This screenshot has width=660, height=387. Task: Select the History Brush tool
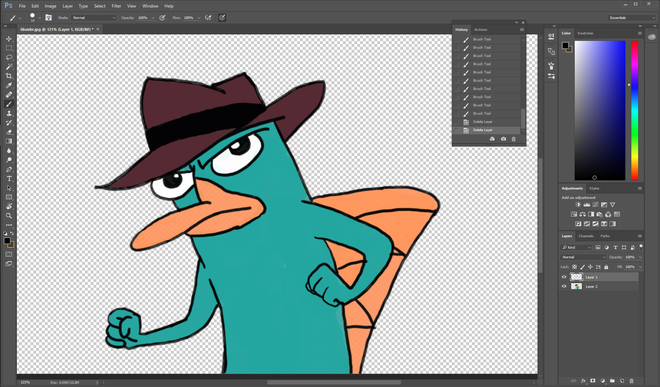click(x=9, y=123)
